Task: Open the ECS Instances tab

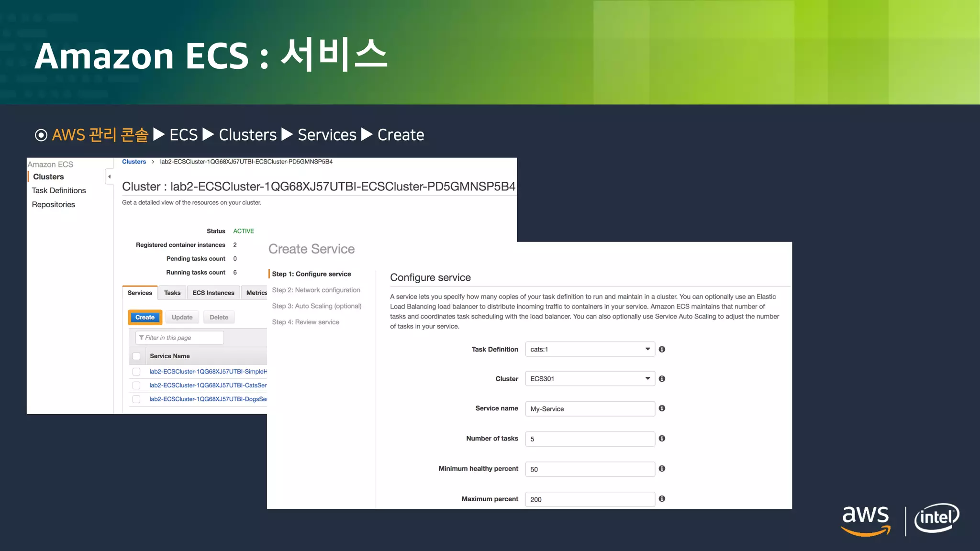Action: (x=213, y=293)
